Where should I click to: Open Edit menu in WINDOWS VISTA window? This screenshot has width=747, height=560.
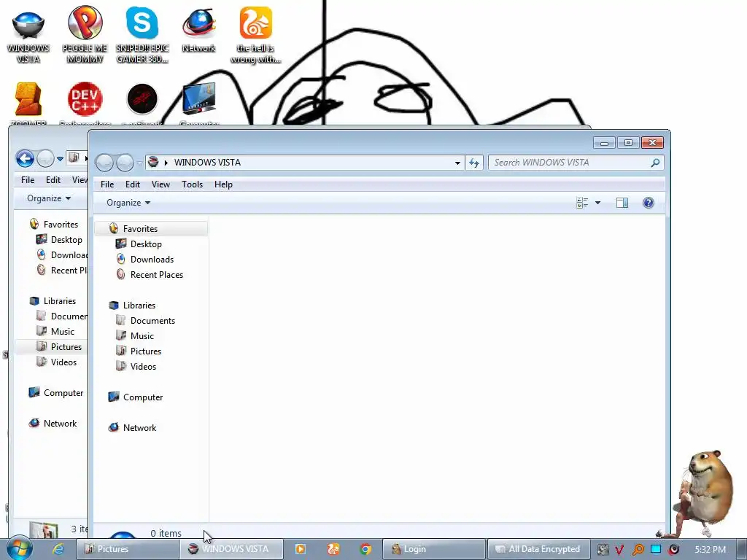(133, 184)
